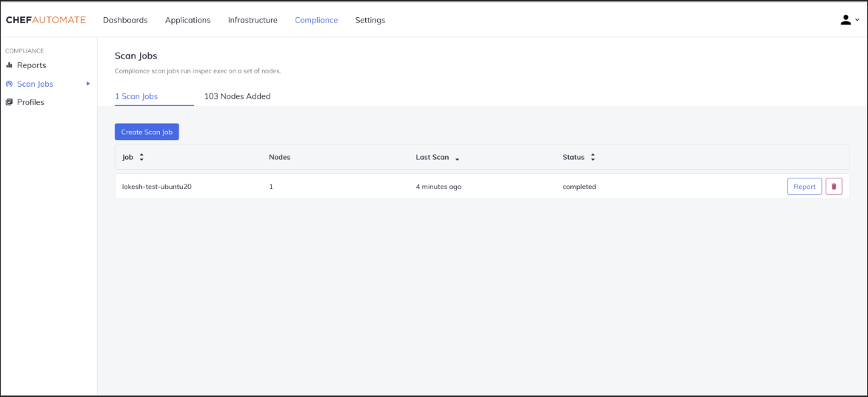Click the Chef Automate logo
Viewport: 868px width, 397px height.
(46, 20)
